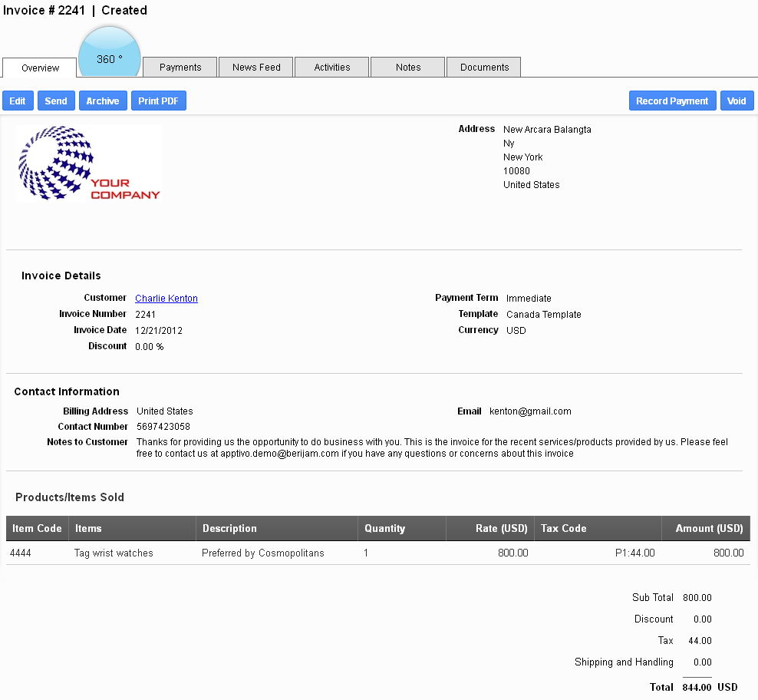Click the kenton@gmail.com email address
The image size is (758, 700).
pos(529,411)
